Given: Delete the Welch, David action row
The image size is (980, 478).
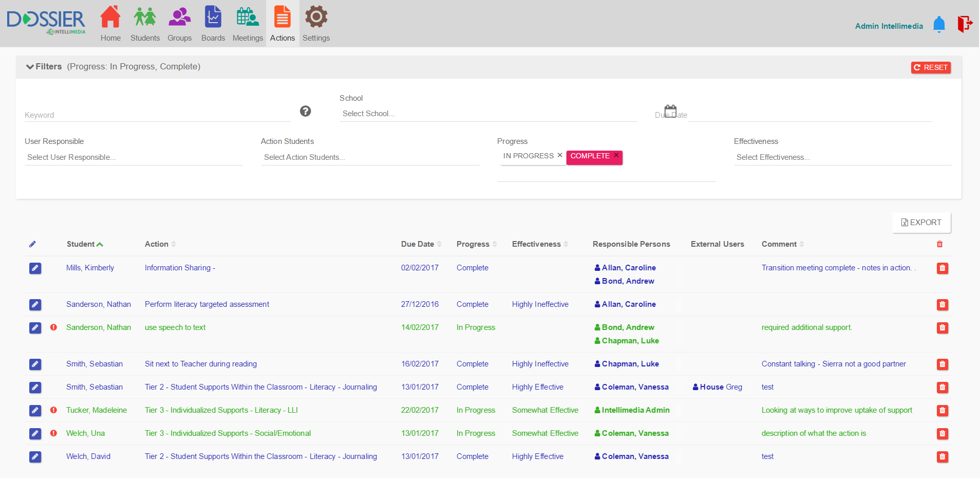Looking at the screenshot, I should [x=942, y=457].
